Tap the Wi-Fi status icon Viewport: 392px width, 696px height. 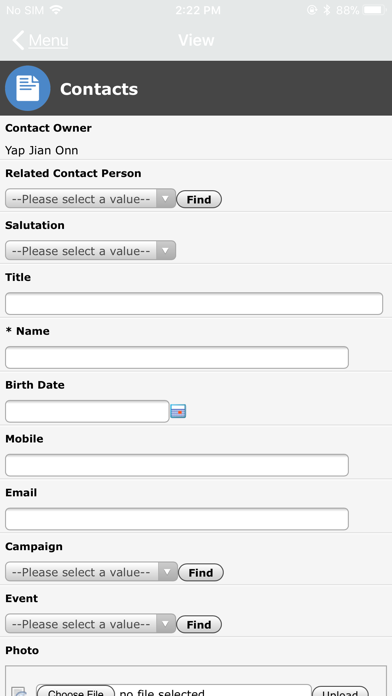tap(56, 10)
